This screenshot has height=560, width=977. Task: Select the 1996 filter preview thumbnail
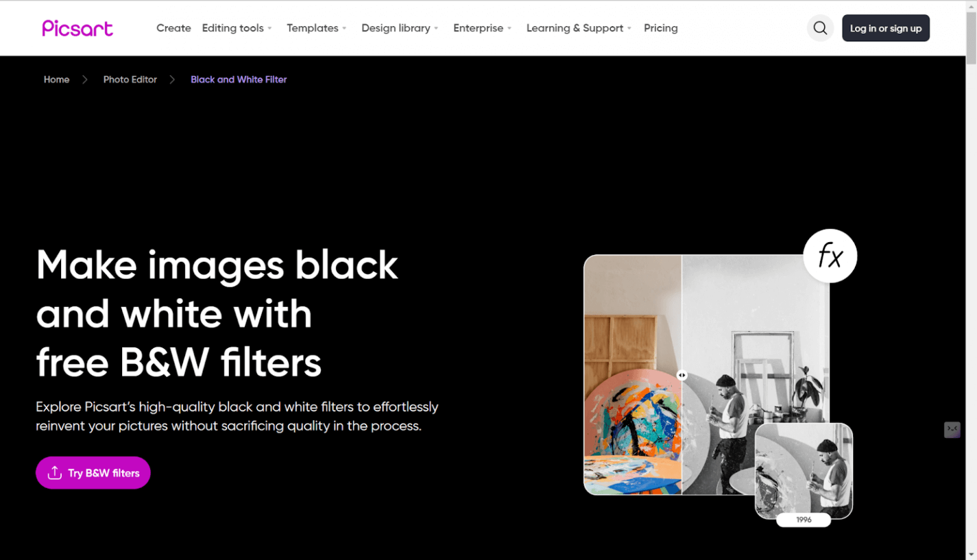[x=803, y=472]
